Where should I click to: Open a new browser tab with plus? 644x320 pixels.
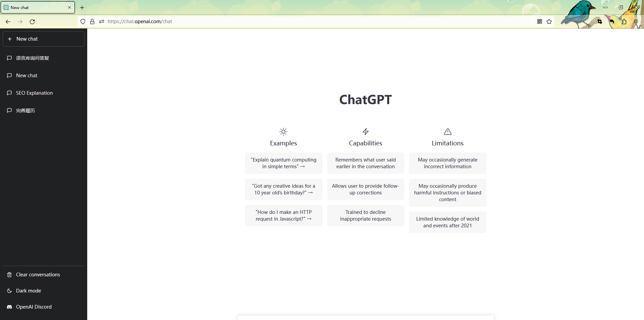tap(82, 7)
